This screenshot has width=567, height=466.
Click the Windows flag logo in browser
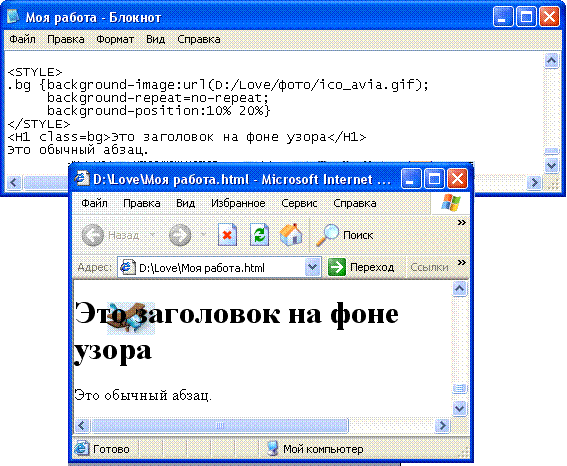coord(450,202)
